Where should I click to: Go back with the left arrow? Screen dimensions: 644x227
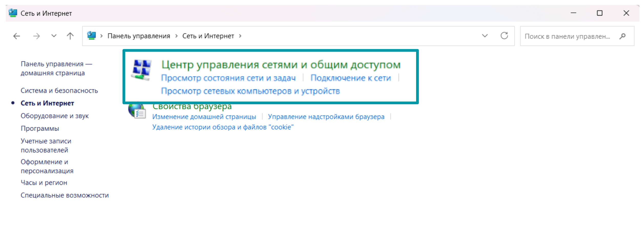17,36
